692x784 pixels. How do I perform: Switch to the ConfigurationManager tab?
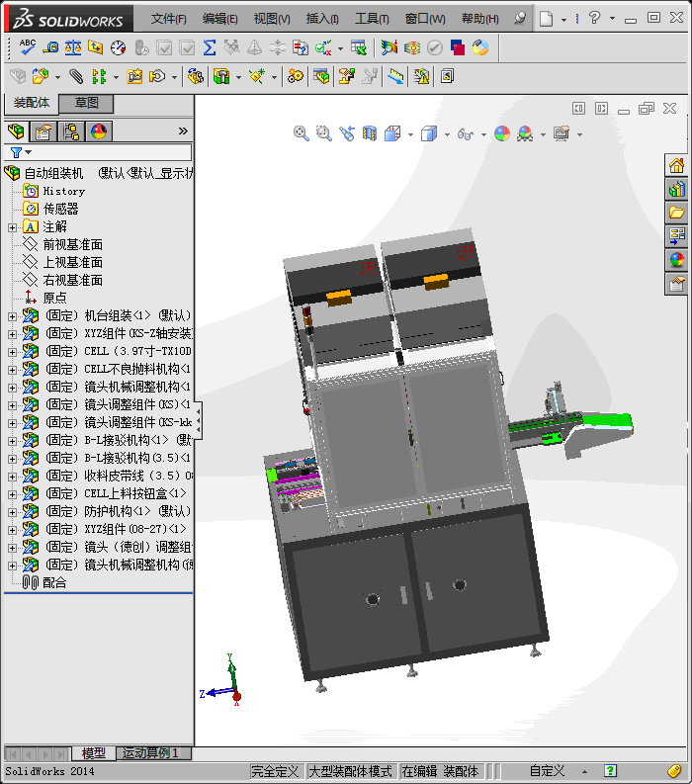(71, 131)
